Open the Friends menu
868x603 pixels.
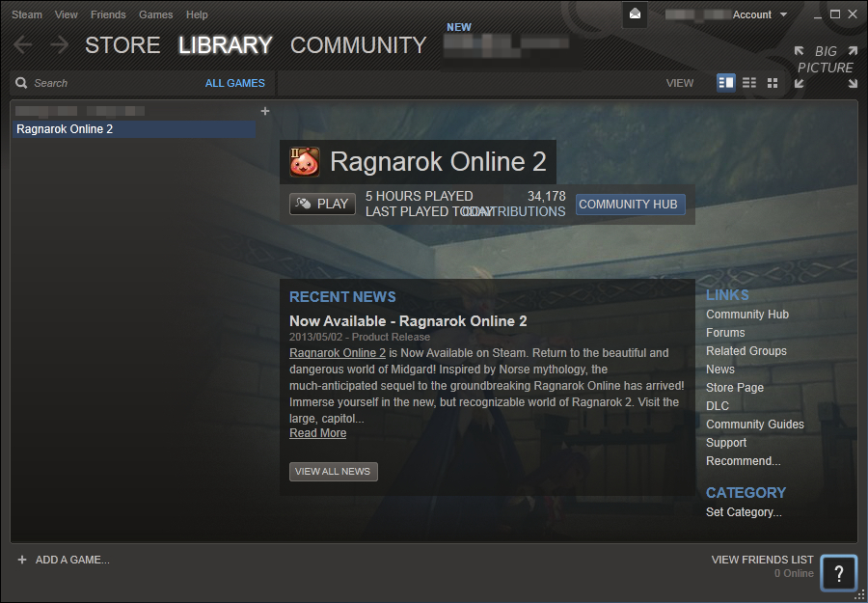108,14
